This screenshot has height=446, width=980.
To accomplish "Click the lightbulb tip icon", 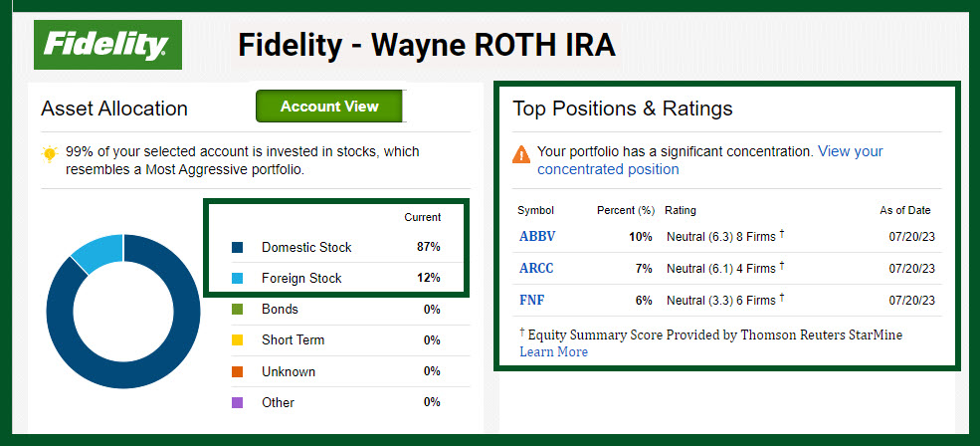I will (x=49, y=153).
